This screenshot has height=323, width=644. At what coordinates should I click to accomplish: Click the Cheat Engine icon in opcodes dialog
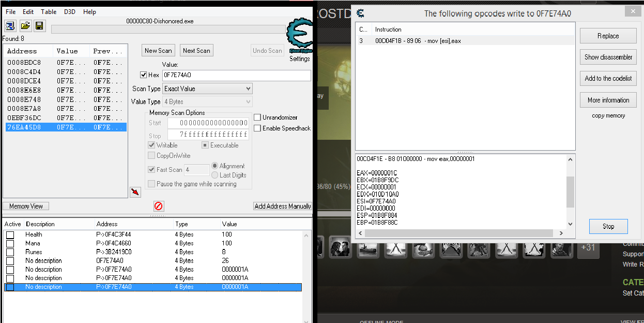click(x=360, y=13)
